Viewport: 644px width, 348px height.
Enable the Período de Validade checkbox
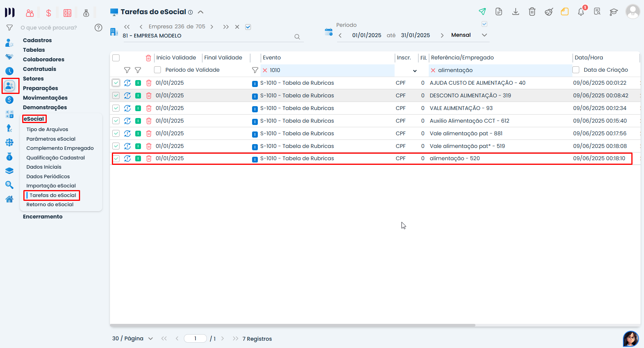tap(157, 70)
